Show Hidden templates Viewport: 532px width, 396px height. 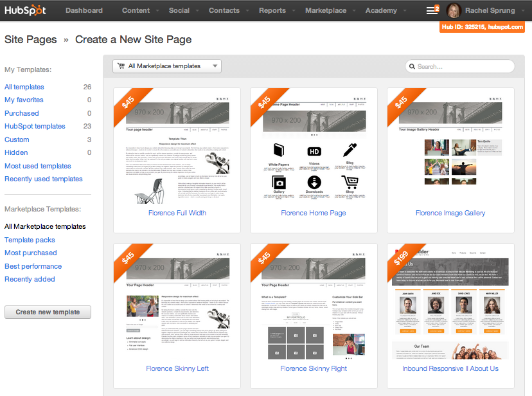coord(16,153)
